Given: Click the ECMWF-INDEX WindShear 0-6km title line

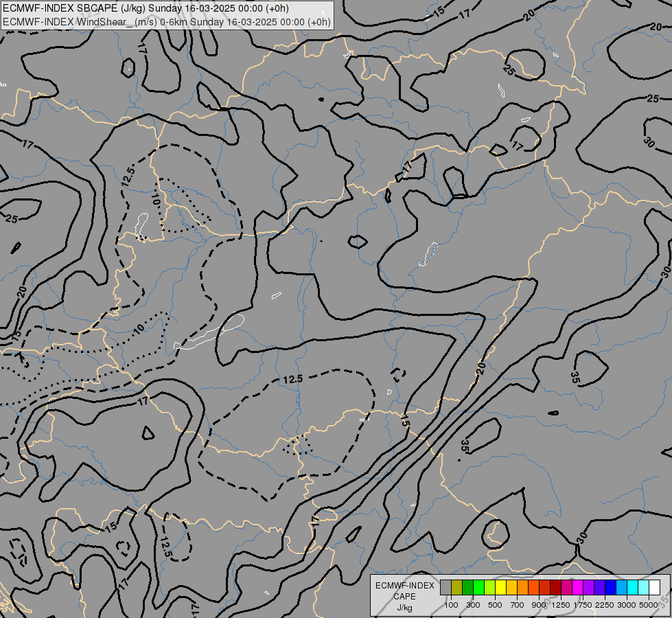Looking at the screenshot, I should 167,22.
